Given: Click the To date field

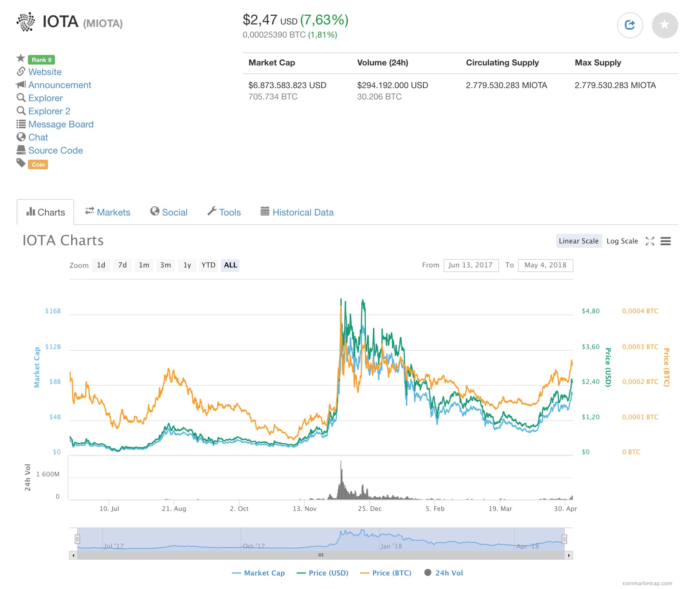Looking at the screenshot, I should pos(546,265).
